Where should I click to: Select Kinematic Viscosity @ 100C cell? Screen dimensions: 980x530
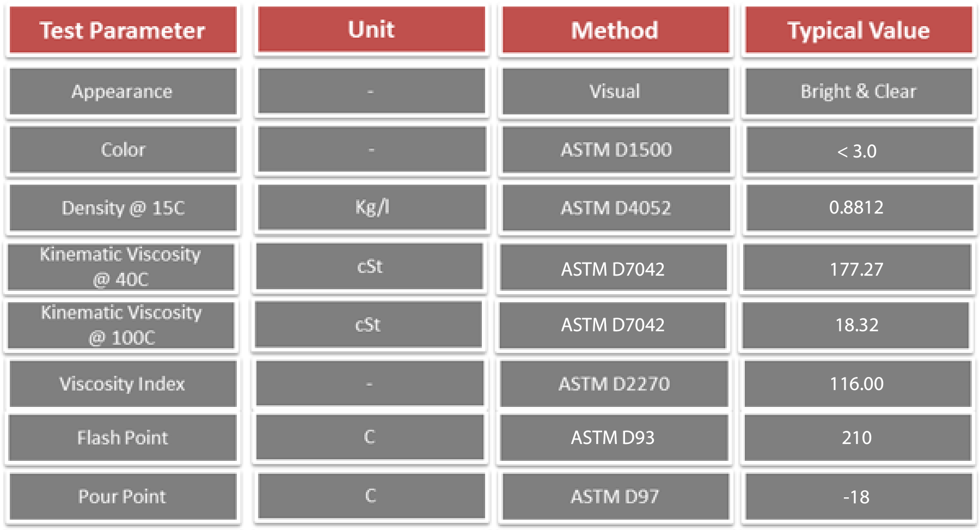[121, 325]
